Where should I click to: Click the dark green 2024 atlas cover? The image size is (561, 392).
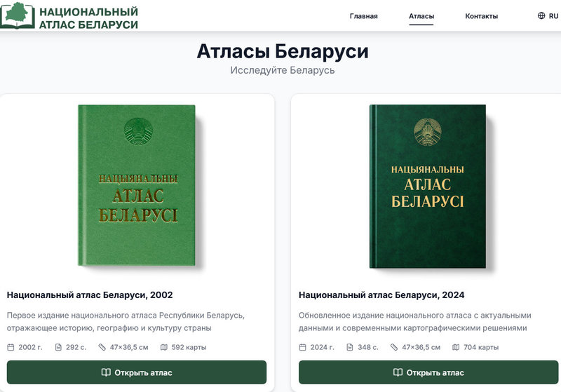pos(428,186)
